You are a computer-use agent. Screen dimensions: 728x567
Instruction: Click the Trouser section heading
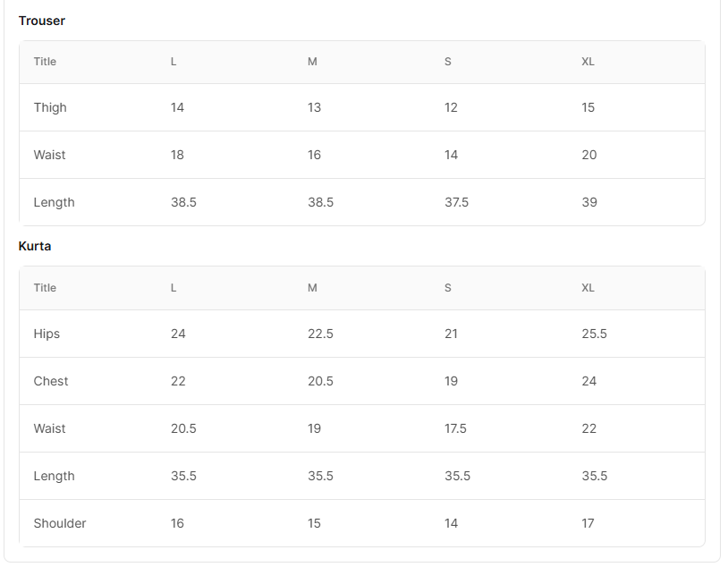42,21
